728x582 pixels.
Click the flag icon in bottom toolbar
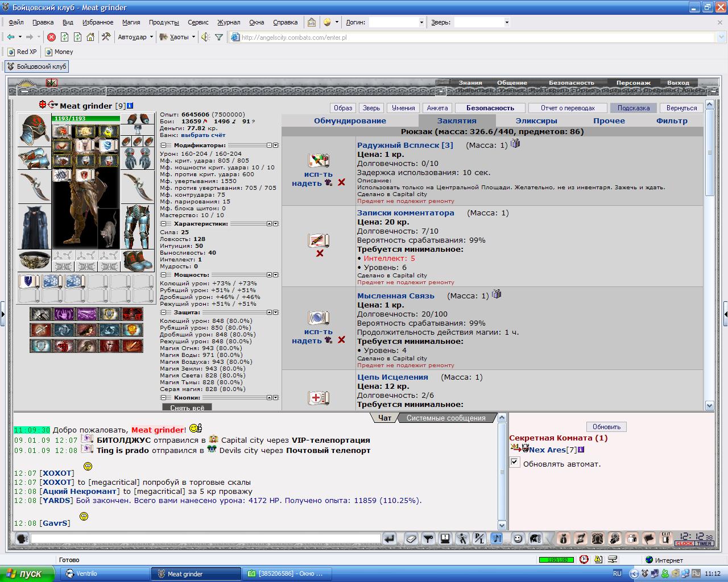click(649, 538)
